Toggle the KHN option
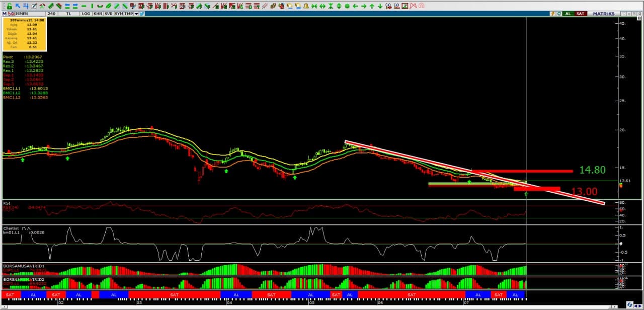 (98, 14)
